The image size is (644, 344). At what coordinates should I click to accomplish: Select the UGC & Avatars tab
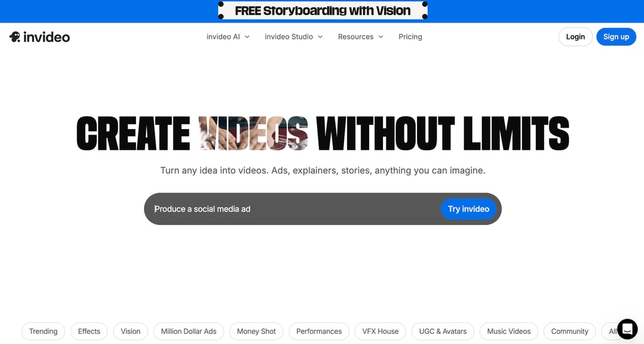(443, 331)
